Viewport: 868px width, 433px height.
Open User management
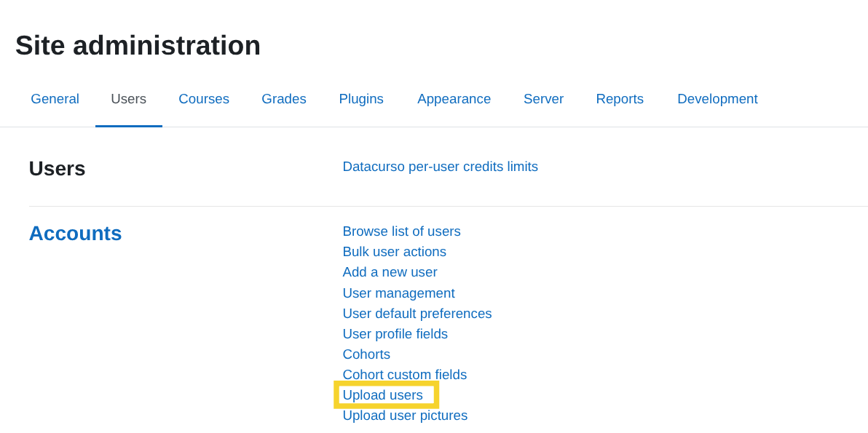398,293
